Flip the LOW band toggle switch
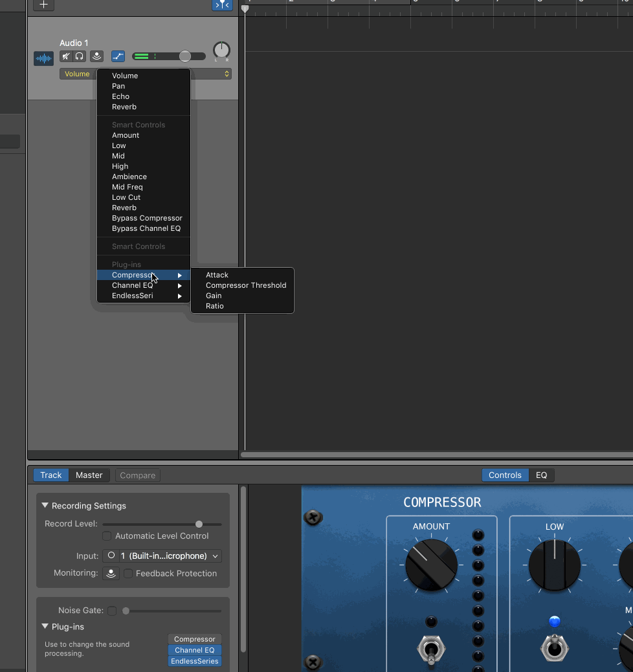This screenshot has height=672, width=633. [x=555, y=649]
